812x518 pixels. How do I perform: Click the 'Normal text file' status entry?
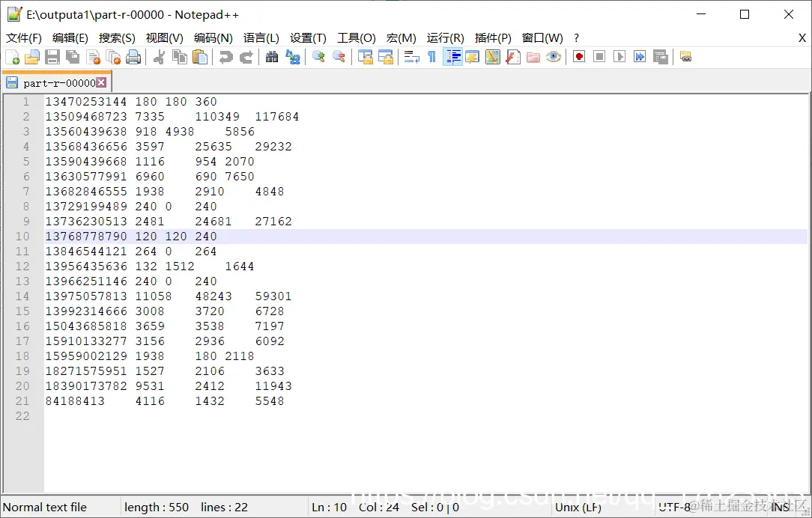click(x=45, y=507)
